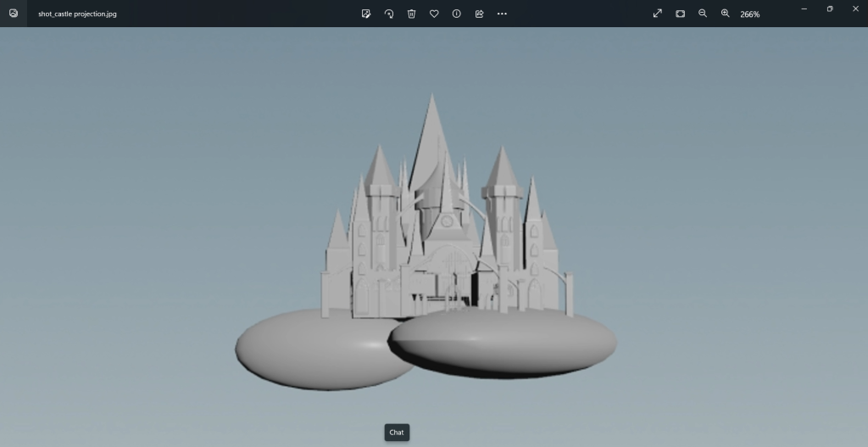
Task: Click the castle image in the viewer
Action: [426, 242]
